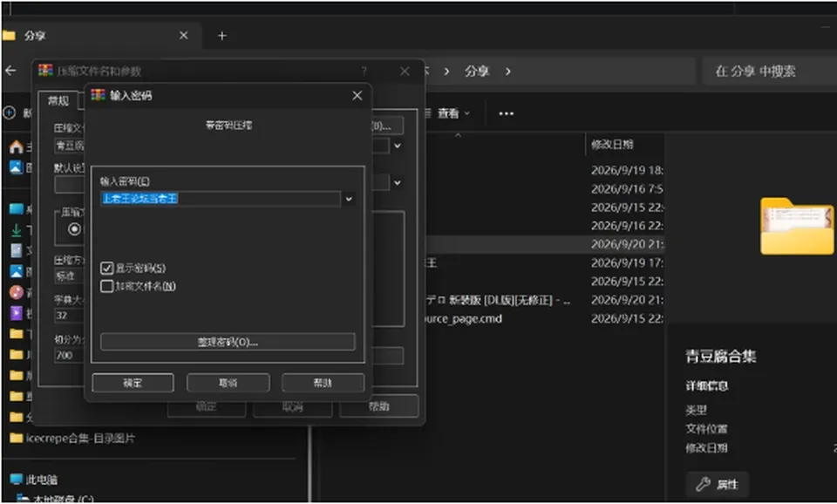The width and height of the screenshot is (837, 504).
Task: Select the row dated 2026/9/19 18:
Action: pyautogui.click(x=544, y=170)
